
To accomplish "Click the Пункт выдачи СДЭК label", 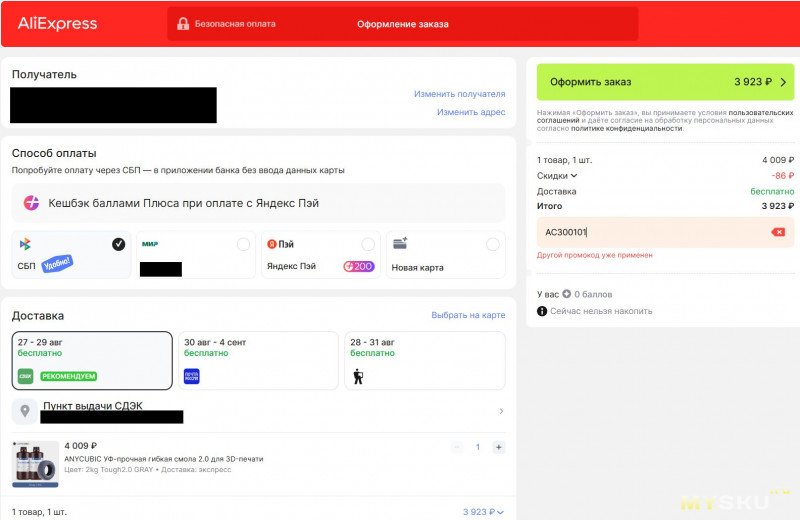I will [93, 406].
